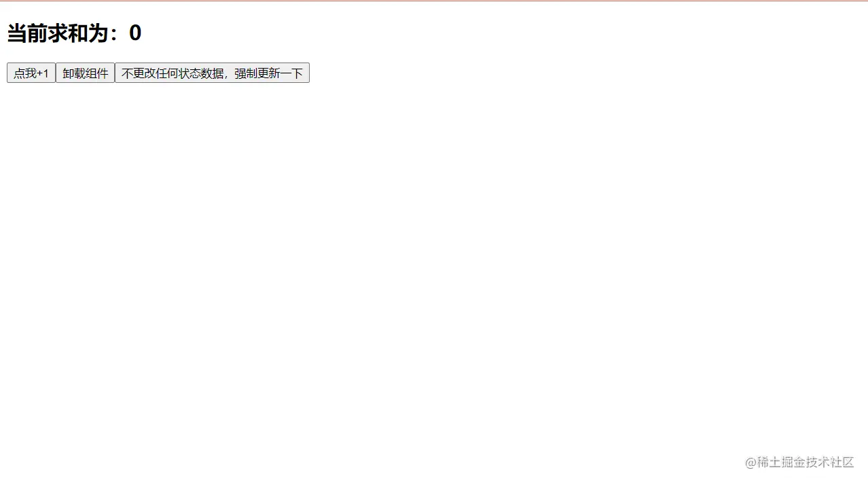868x483 pixels.
Task: Add one using the first button
Action: [31, 73]
